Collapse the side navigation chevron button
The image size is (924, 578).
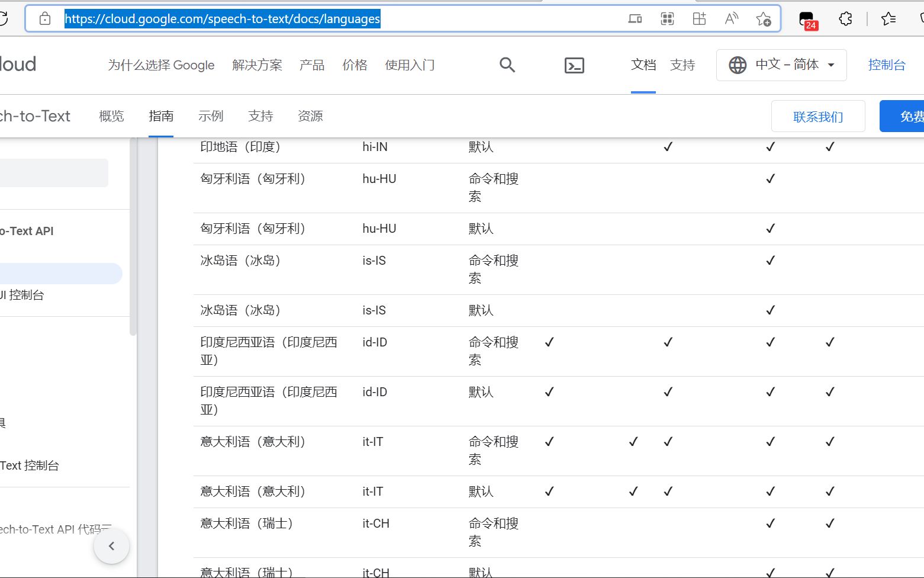(x=111, y=546)
